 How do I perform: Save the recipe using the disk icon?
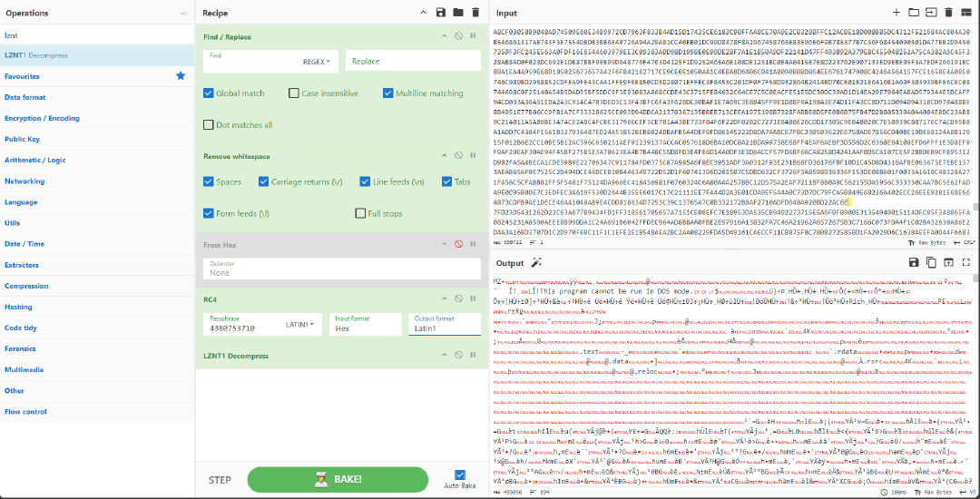(441, 13)
